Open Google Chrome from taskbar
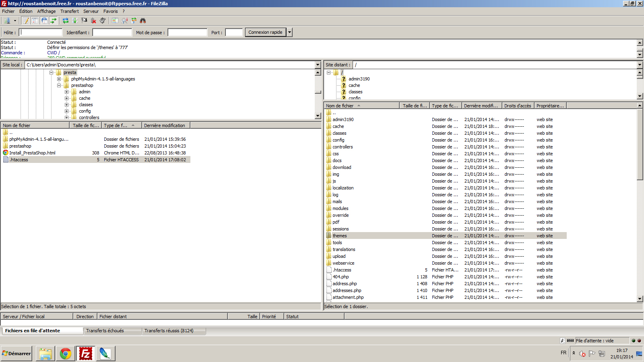 click(66, 354)
